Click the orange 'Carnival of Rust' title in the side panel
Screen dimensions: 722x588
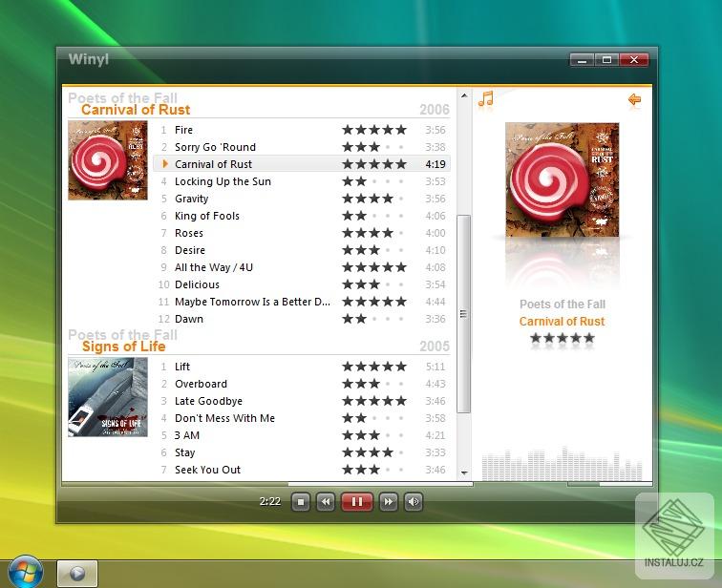pos(562,321)
